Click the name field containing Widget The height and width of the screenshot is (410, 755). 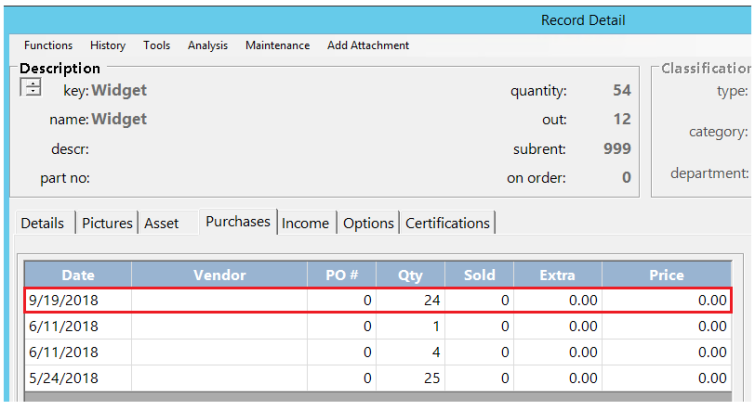[x=119, y=119]
